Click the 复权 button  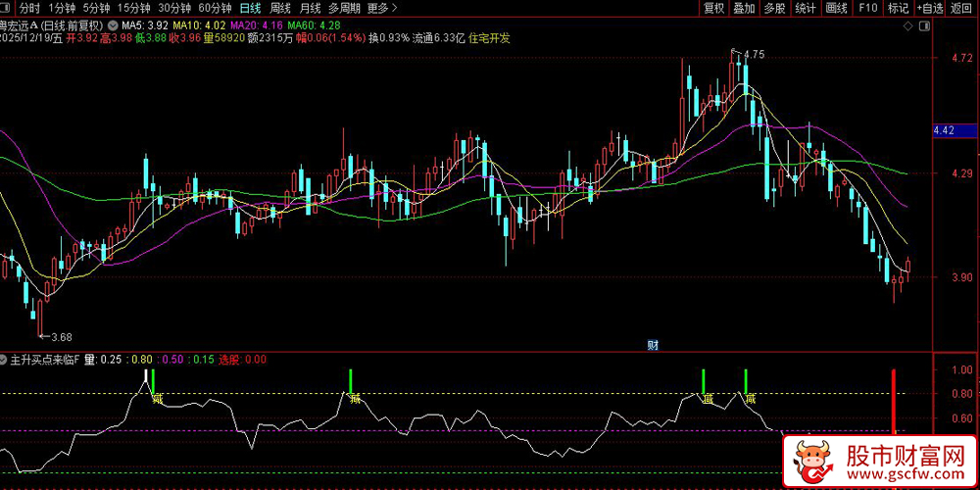[x=714, y=8]
